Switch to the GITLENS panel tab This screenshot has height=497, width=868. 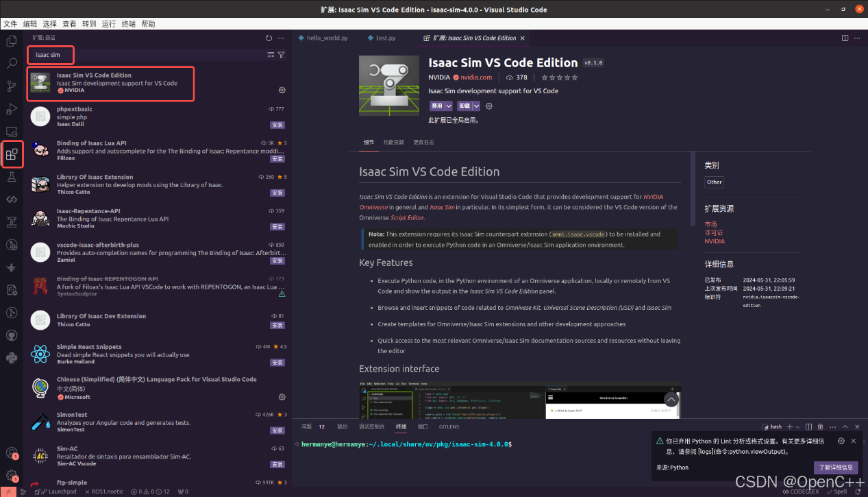click(x=449, y=426)
